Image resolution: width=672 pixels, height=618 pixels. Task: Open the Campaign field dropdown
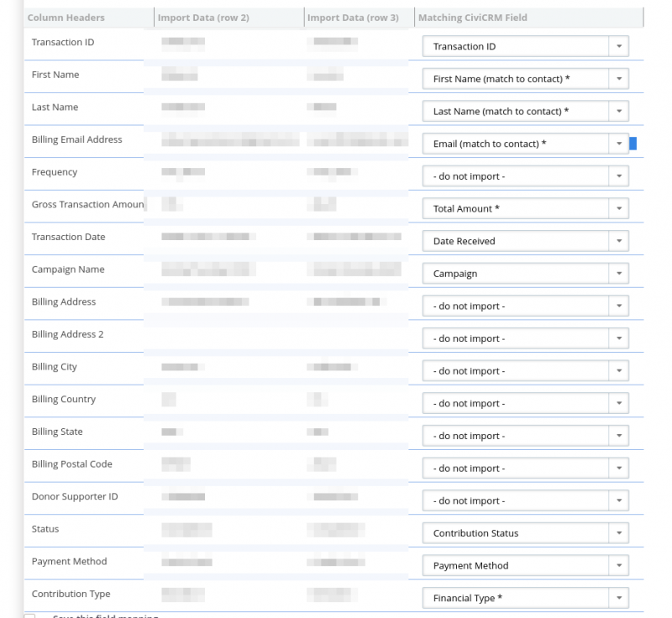pos(526,274)
